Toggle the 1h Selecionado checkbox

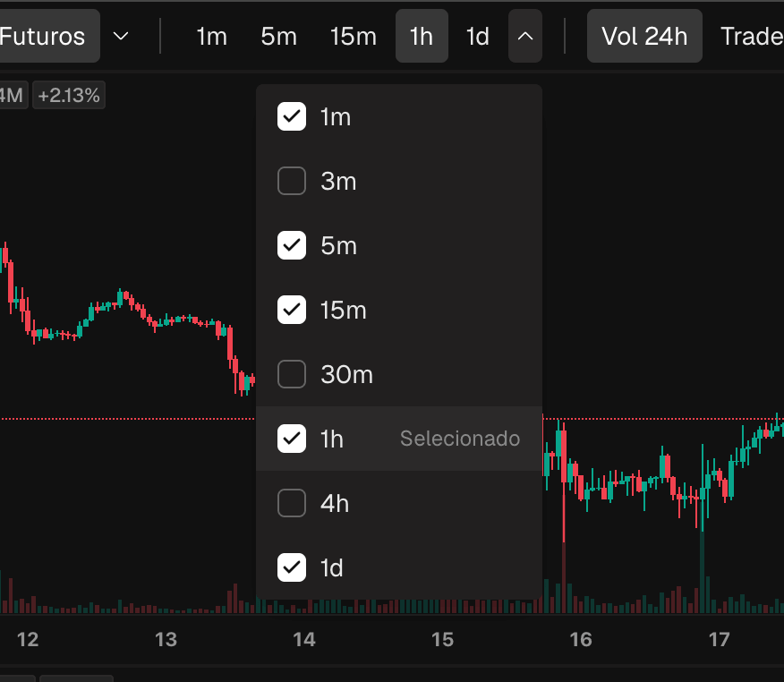(292, 439)
